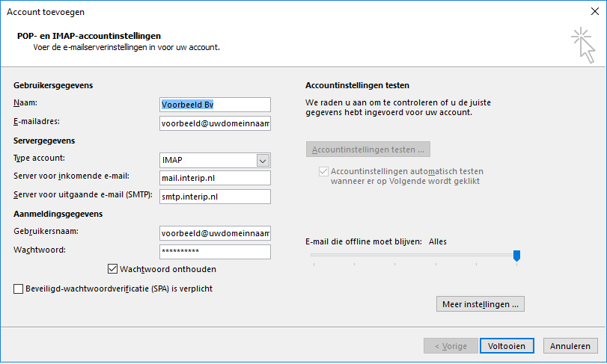Click the 'Servergegevens' section heading
Screen dimensions: 607x364
click(x=44, y=141)
